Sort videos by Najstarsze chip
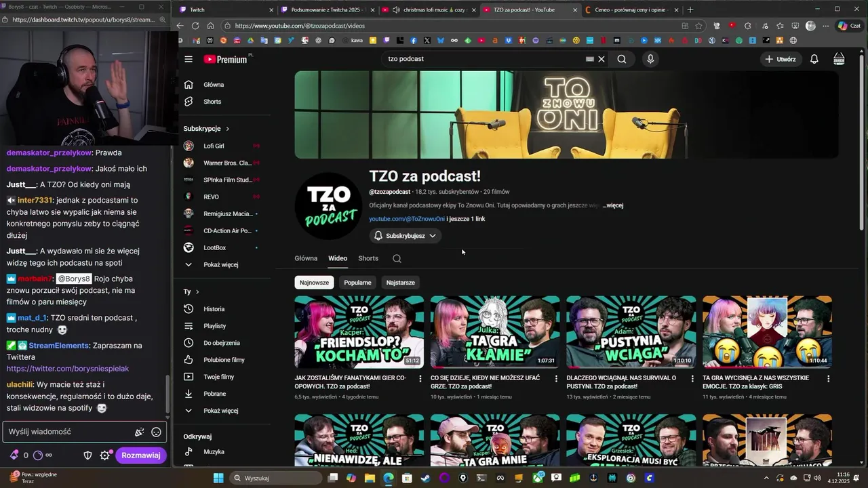Viewport: 868px width, 488px height. pos(400,283)
